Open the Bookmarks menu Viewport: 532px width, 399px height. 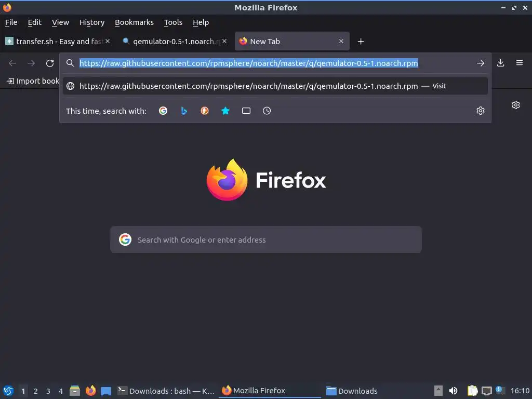coord(134,22)
